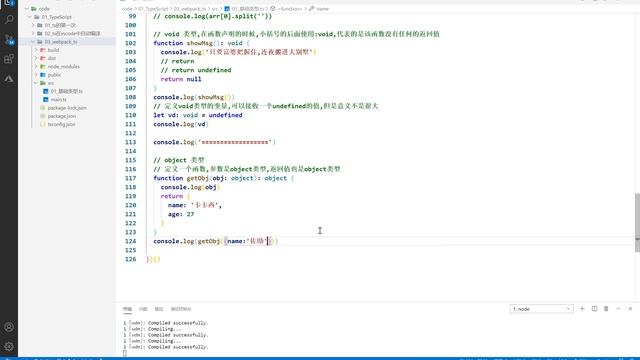The image size is (640, 360).
Task: Click the 01_TypeScript breadcrumb segment
Action: (153, 9)
